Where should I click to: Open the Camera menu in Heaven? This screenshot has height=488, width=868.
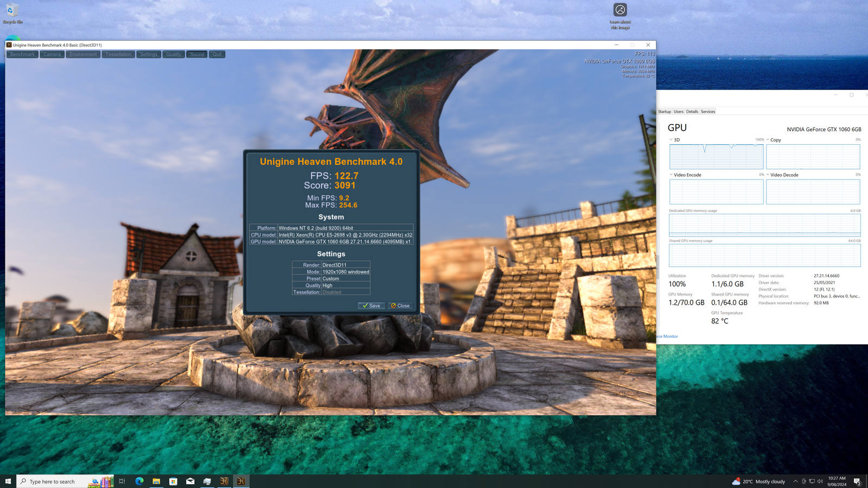click(52, 54)
